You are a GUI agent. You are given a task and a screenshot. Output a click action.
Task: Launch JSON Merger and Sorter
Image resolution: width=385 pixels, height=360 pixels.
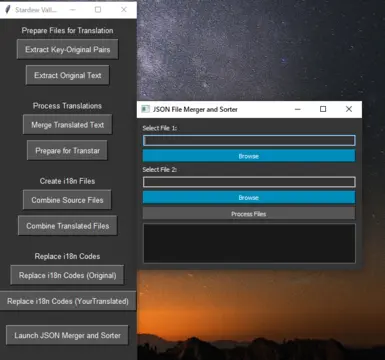[x=67, y=335]
